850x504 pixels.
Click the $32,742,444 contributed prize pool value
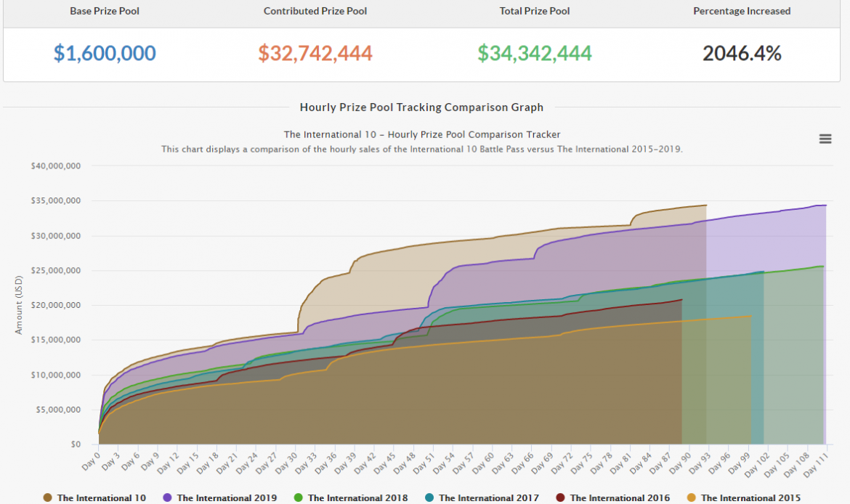pos(315,53)
